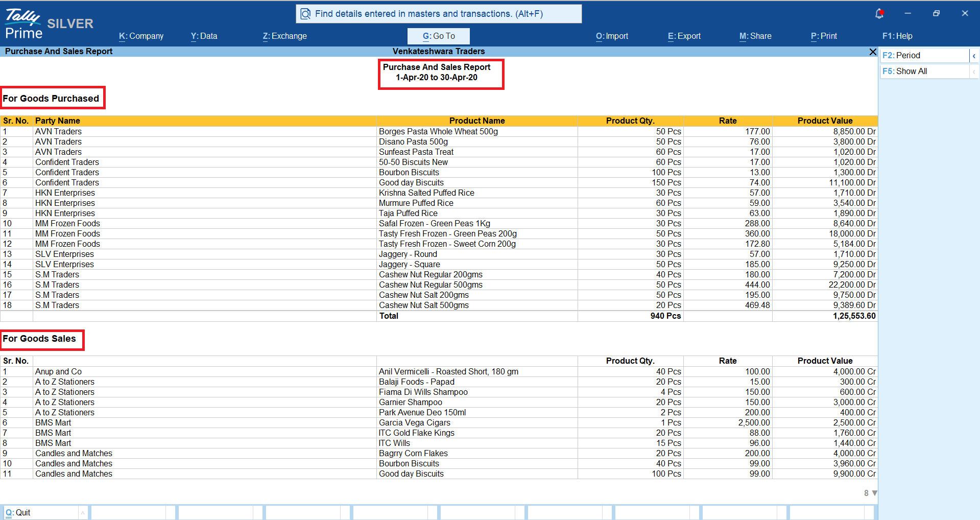980x520 pixels.
Task: Select Jaggery - Round product
Action: tap(408, 254)
